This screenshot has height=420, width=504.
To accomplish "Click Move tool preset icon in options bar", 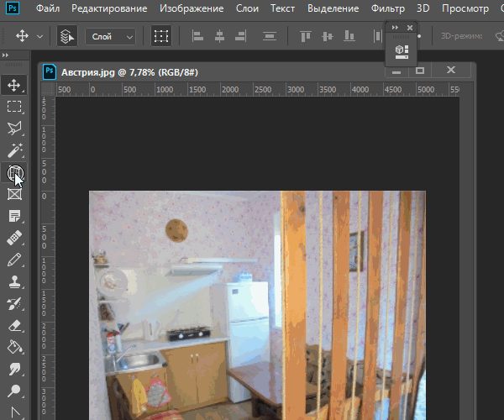I will pos(22,36).
